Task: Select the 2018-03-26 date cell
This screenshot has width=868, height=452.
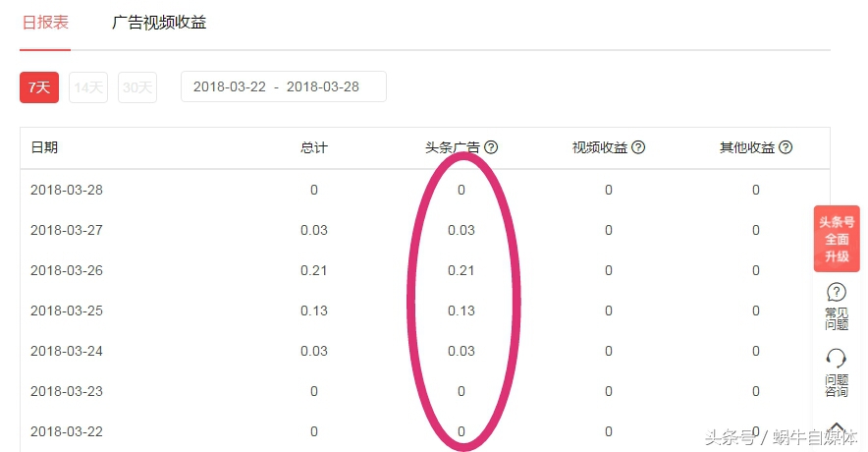Action: pyautogui.click(x=67, y=270)
